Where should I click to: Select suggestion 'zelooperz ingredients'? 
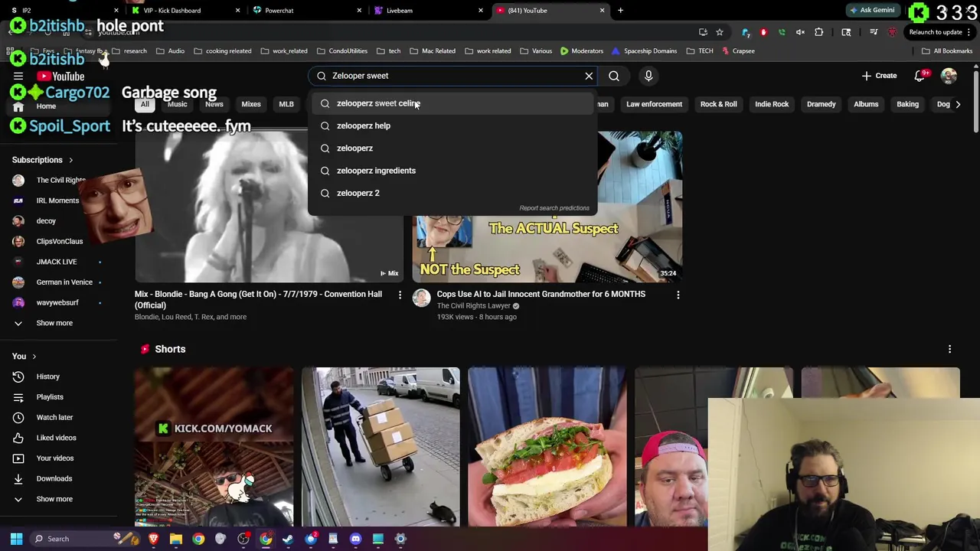click(452, 171)
